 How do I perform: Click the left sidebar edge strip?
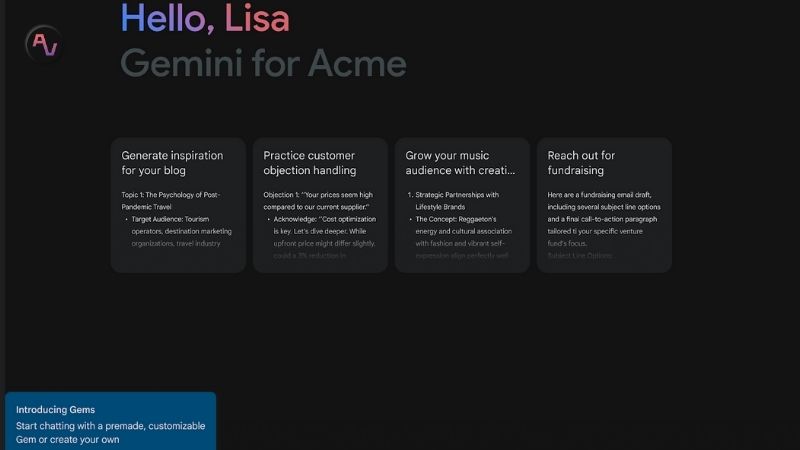coord(3,225)
